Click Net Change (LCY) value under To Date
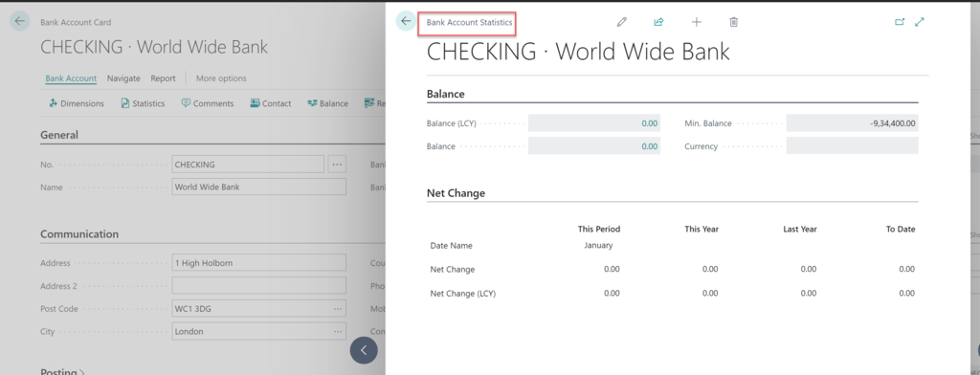 [907, 293]
